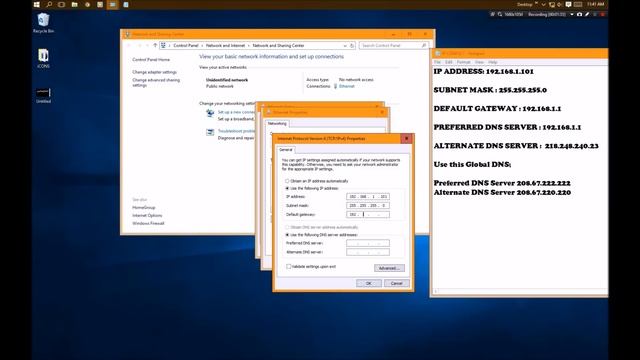This screenshot has width=640, height=360.
Task: Click the Notepad horizontal scrollbar
Action: click(x=520, y=291)
